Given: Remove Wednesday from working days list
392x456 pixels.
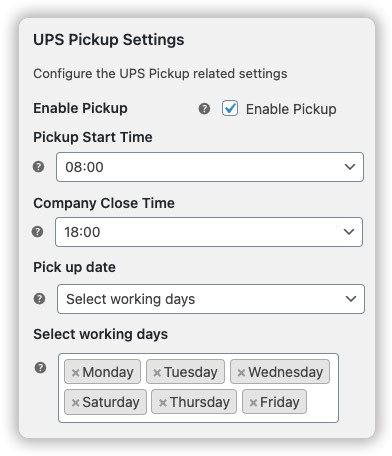Looking at the screenshot, I should (241, 372).
